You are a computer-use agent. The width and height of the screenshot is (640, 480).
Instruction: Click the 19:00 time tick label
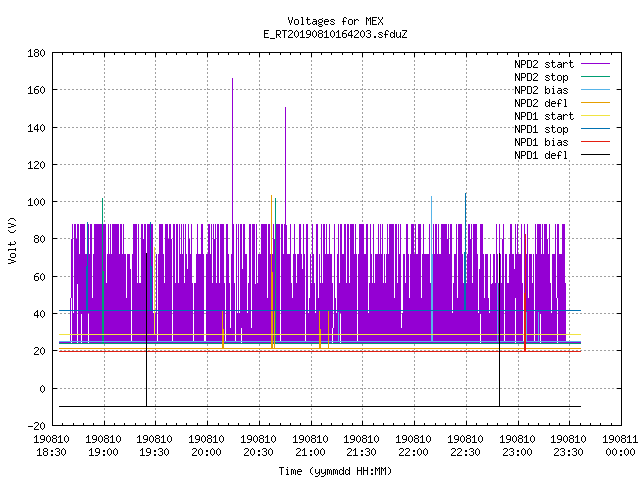[x=103, y=446]
